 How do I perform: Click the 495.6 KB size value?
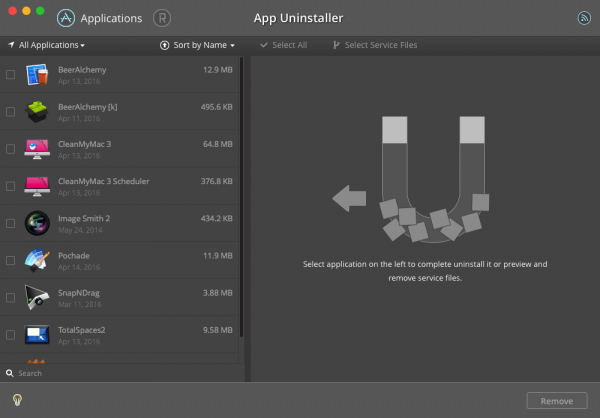tap(217, 107)
